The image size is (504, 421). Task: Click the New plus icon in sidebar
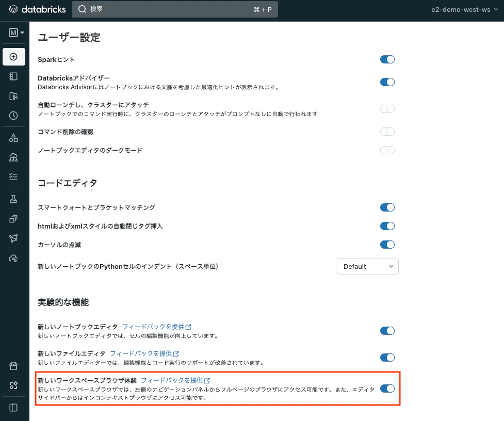14,57
